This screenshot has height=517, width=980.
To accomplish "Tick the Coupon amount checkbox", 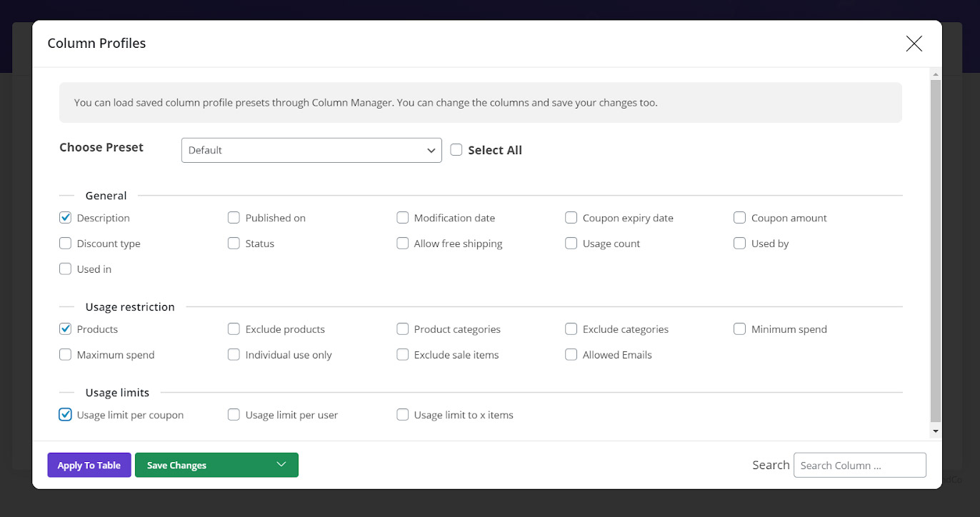I will [x=739, y=218].
